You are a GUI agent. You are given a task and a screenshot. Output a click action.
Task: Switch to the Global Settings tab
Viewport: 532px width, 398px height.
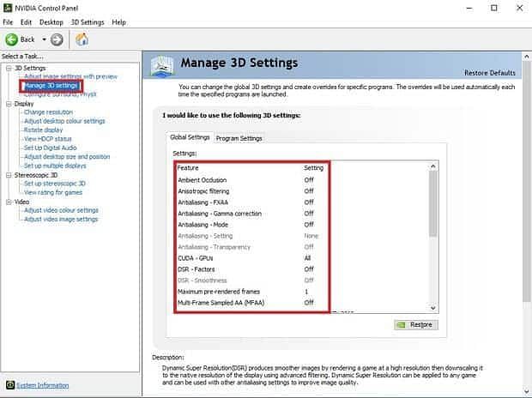(190, 137)
